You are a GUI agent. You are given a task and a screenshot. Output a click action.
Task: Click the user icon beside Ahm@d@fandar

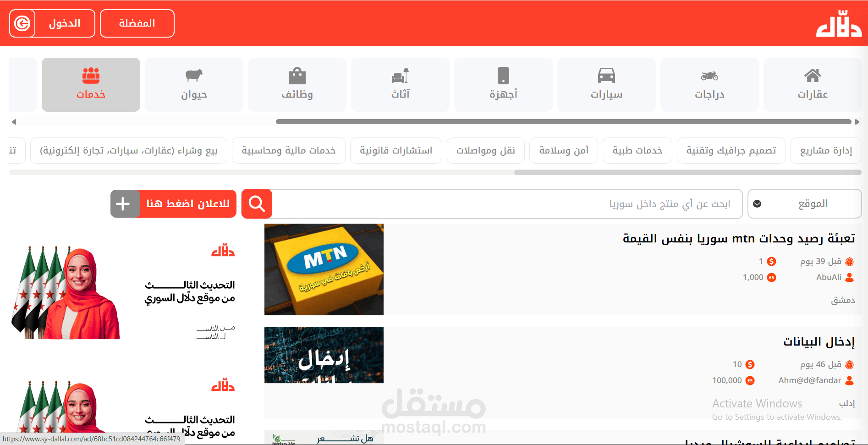849,380
